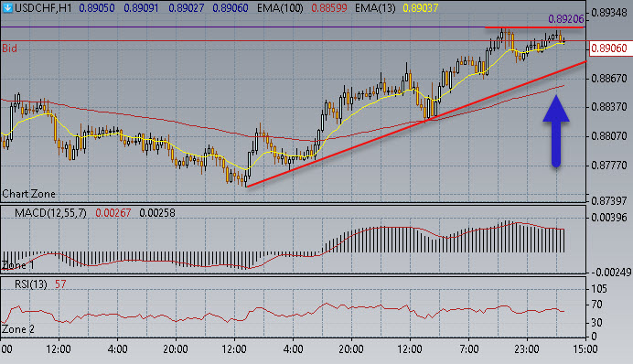Click the large blue up arrow annotation
Image resolution: width=633 pixels, height=364 pixels.
(x=556, y=131)
